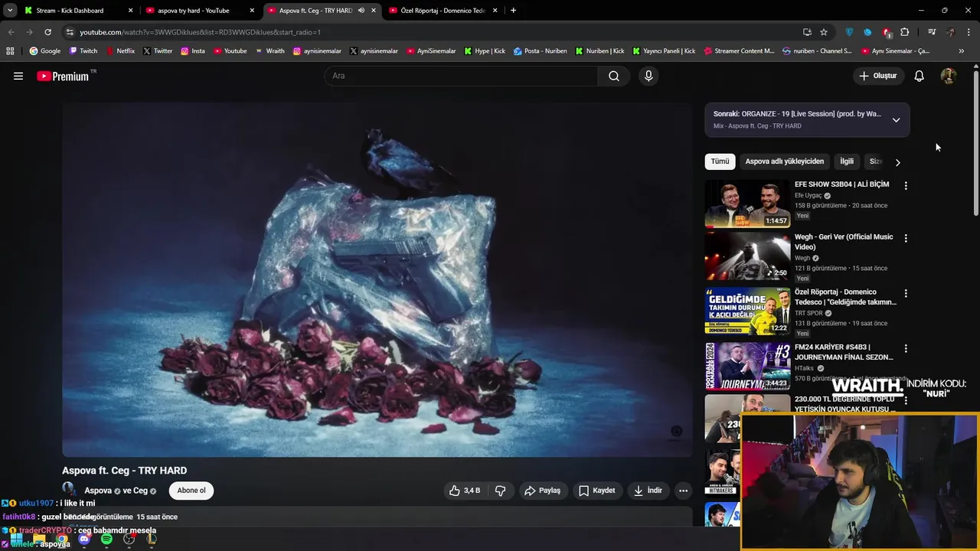
Task: Click the address bar URL
Action: pos(200,32)
